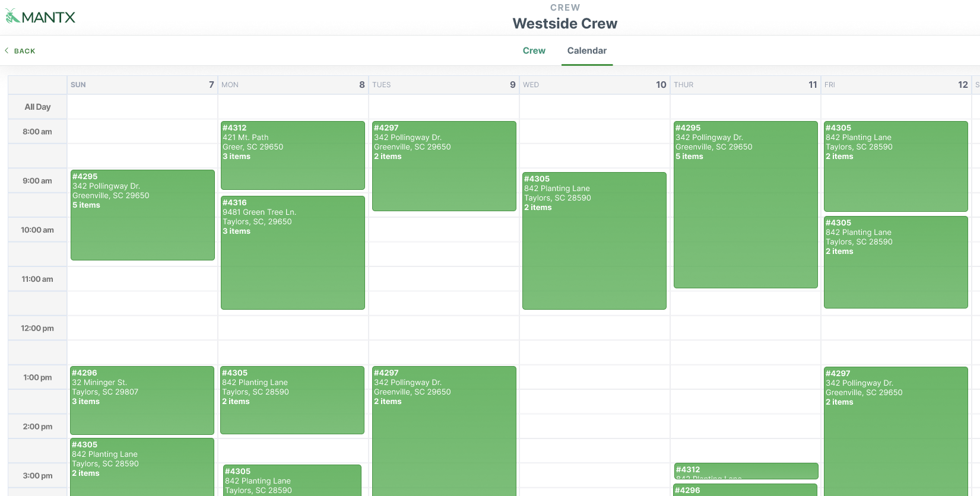The height and width of the screenshot is (496, 980).
Task: Open Friday 10:00 am job #4305
Action: point(896,262)
